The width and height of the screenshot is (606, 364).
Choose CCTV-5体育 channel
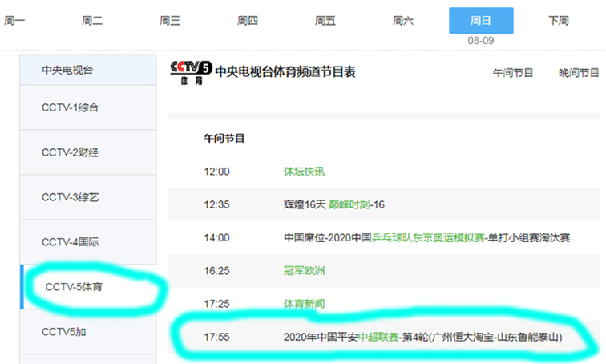click(88, 287)
